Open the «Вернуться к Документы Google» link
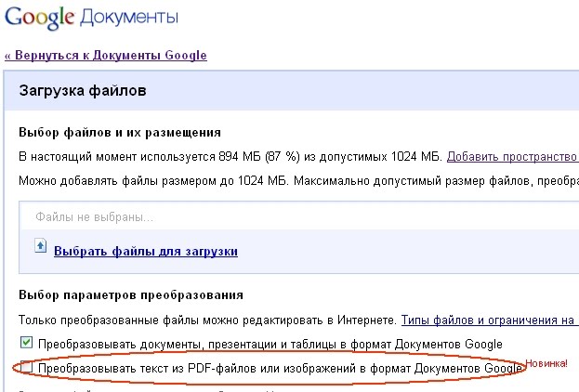Screen dimensions: 579x392 coord(106,56)
